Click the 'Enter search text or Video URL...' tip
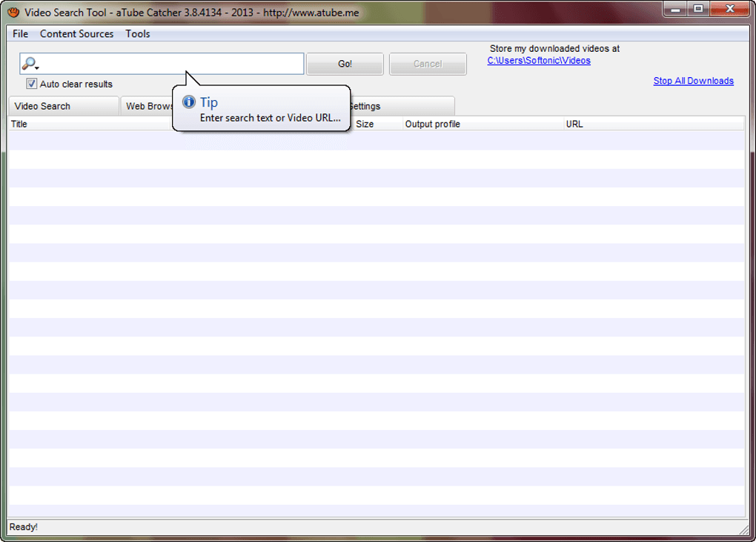 click(270, 118)
